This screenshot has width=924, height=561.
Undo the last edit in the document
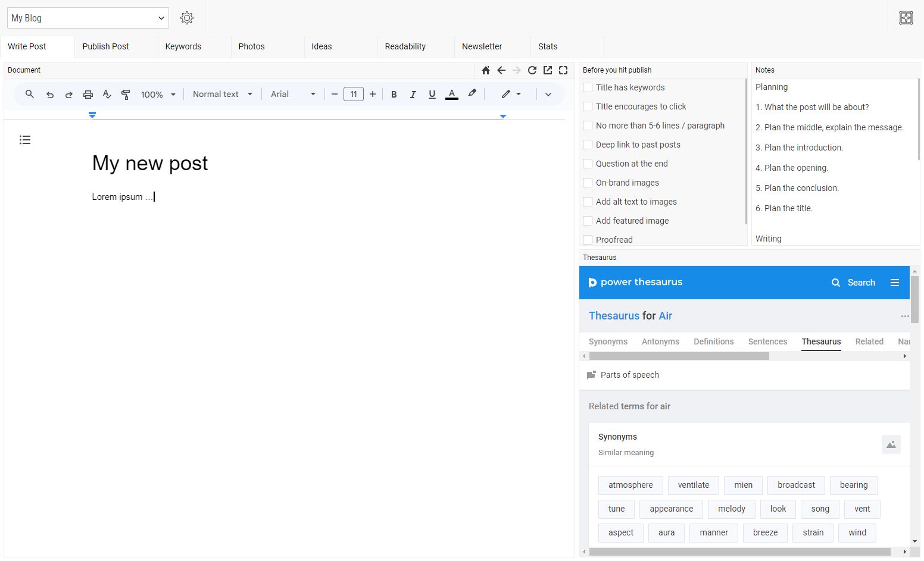[50, 94]
